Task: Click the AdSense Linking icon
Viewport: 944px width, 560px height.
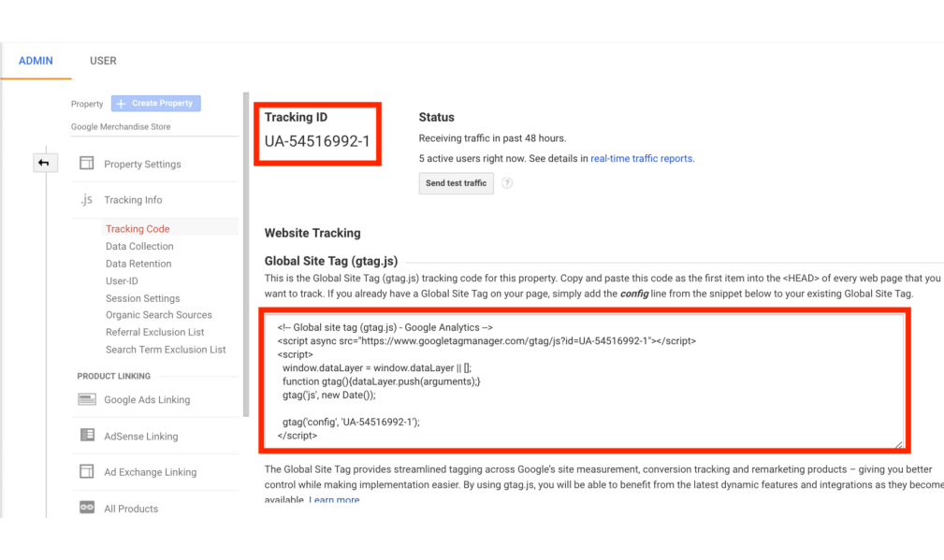Action: (87, 435)
